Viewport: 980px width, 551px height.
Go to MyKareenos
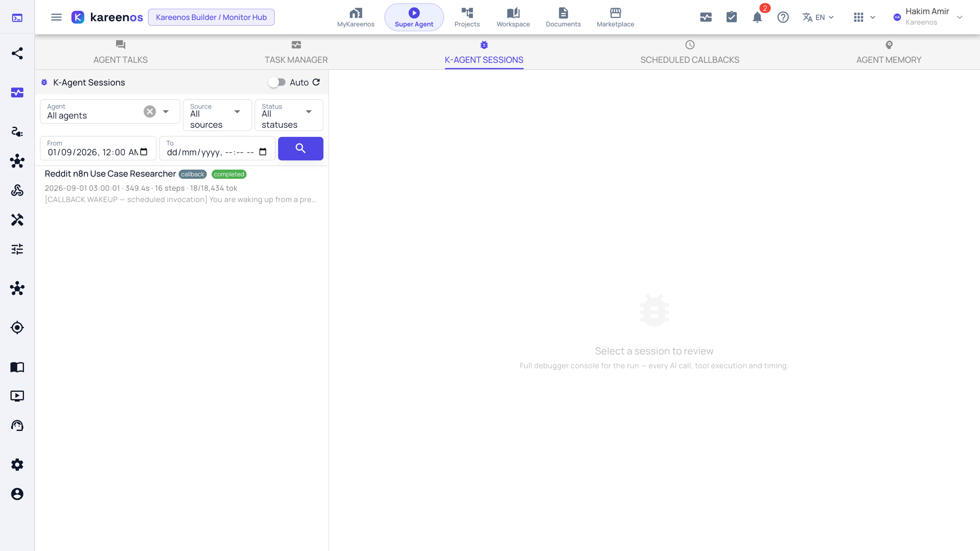point(356,17)
